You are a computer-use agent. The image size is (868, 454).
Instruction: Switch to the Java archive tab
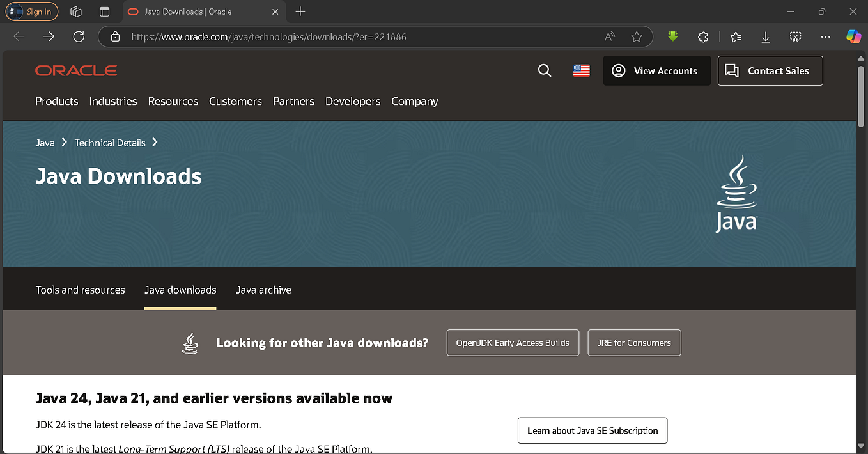pyautogui.click(x=263, y=290)
